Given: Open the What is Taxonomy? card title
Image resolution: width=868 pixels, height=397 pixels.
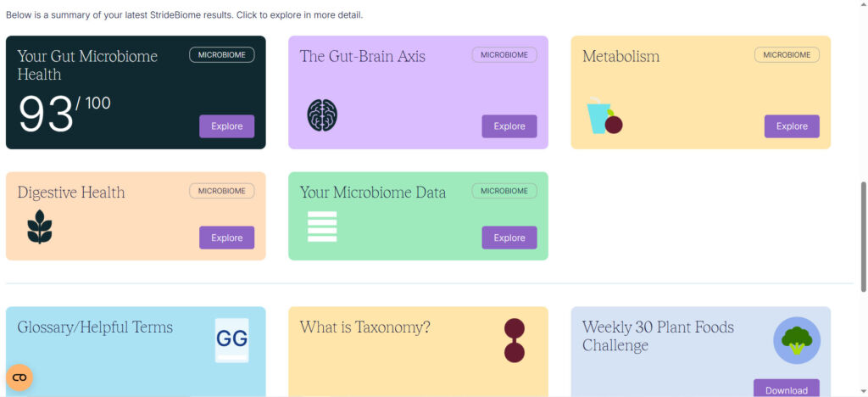Looking at the screenshot, I should pos(364,327).
